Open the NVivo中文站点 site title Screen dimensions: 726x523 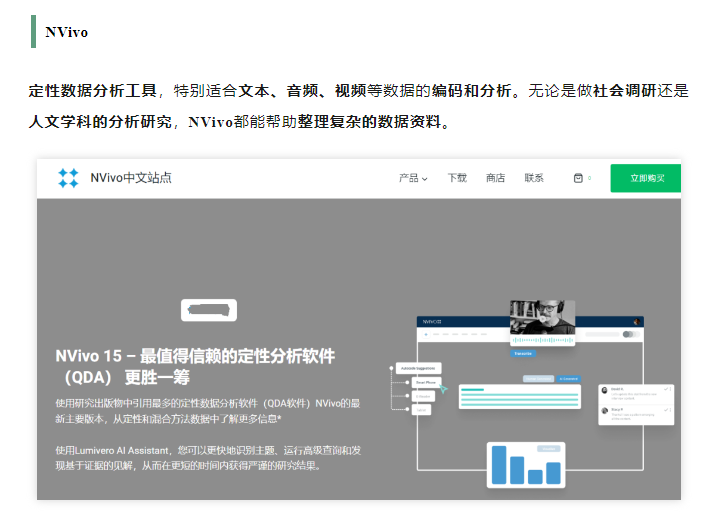pyautogui.click(x=131, y=178)
